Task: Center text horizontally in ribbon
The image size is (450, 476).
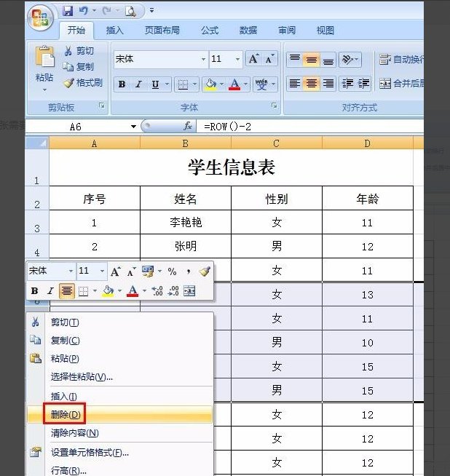Action: click(x=311, y=83)
